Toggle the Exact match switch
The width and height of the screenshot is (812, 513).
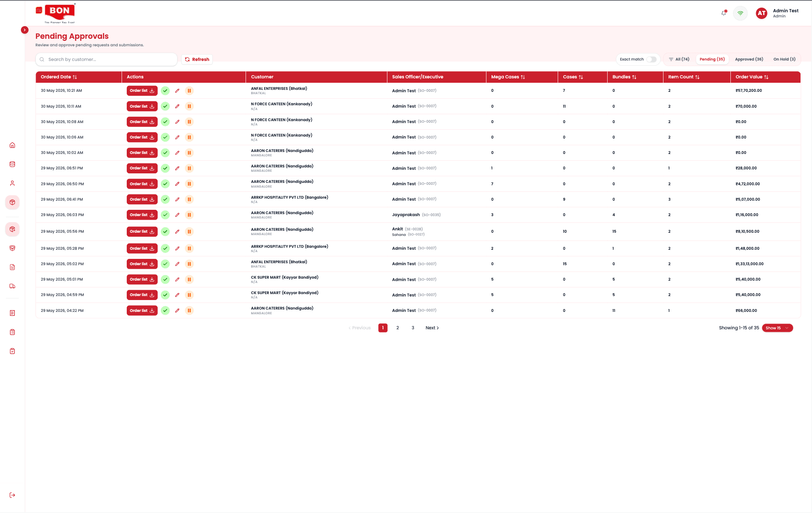point(651,59)
